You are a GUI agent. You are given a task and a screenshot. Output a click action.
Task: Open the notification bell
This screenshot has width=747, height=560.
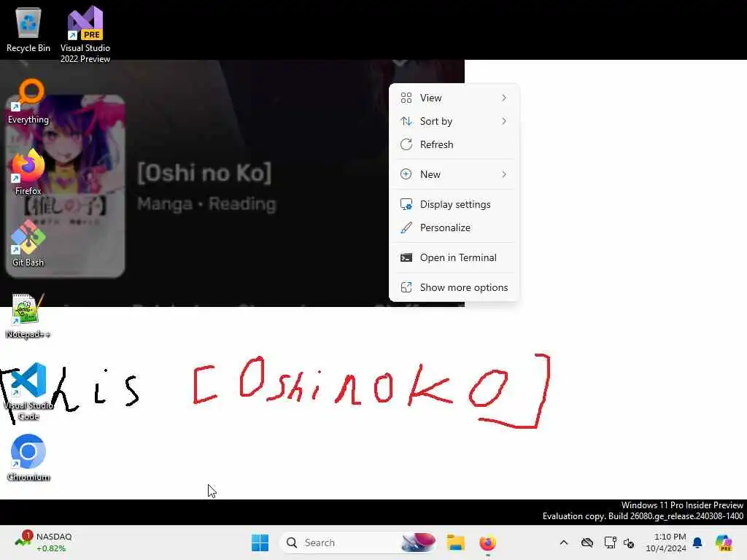(x=697, y=542)
